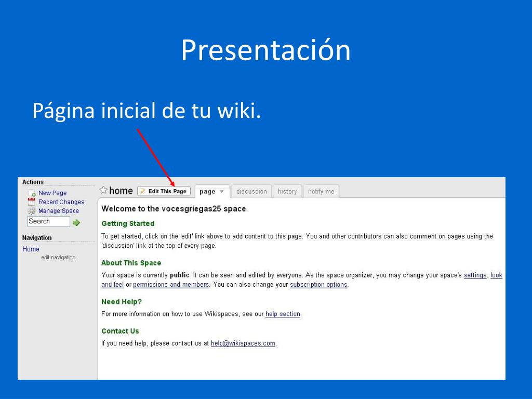The width and height of the screenshot is (532, 399).
Task: Go to Home in Navigation
Action: coord(31,249)
